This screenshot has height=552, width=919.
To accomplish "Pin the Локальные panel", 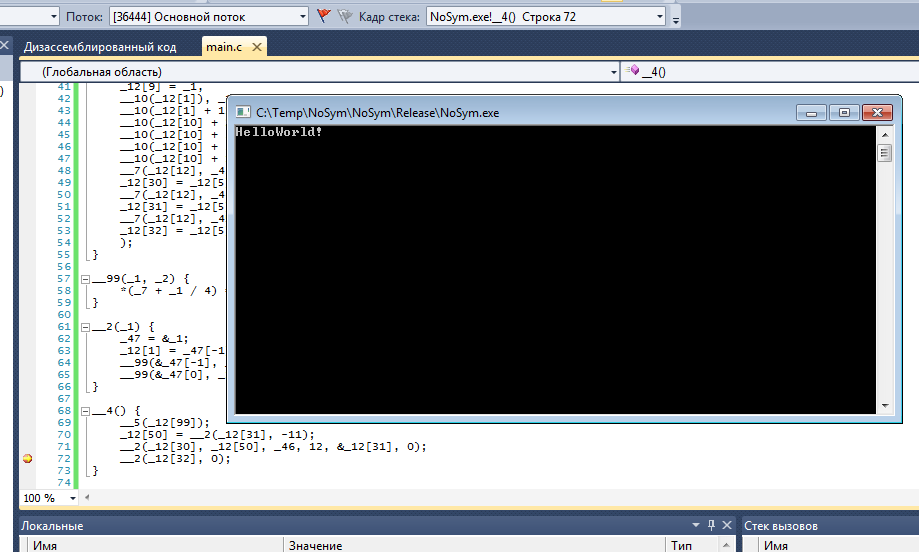I will coord(711,525).
